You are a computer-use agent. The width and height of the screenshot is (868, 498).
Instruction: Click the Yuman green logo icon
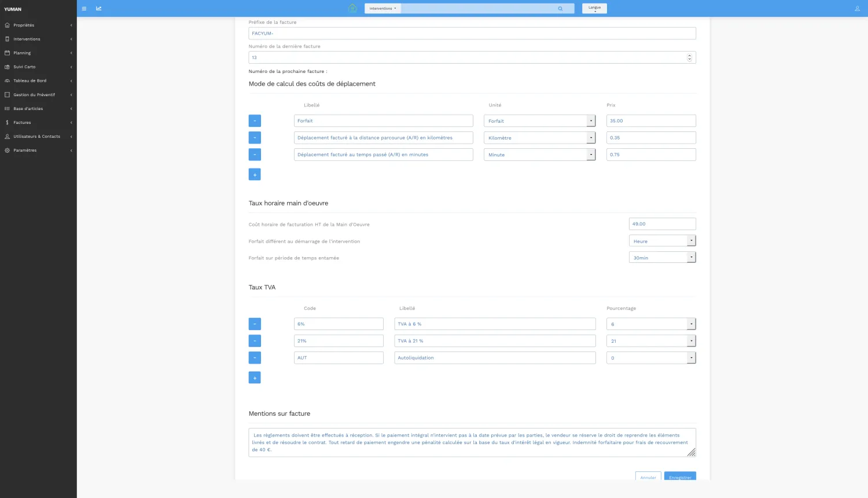pyautogui.click(x=352, y=8)
